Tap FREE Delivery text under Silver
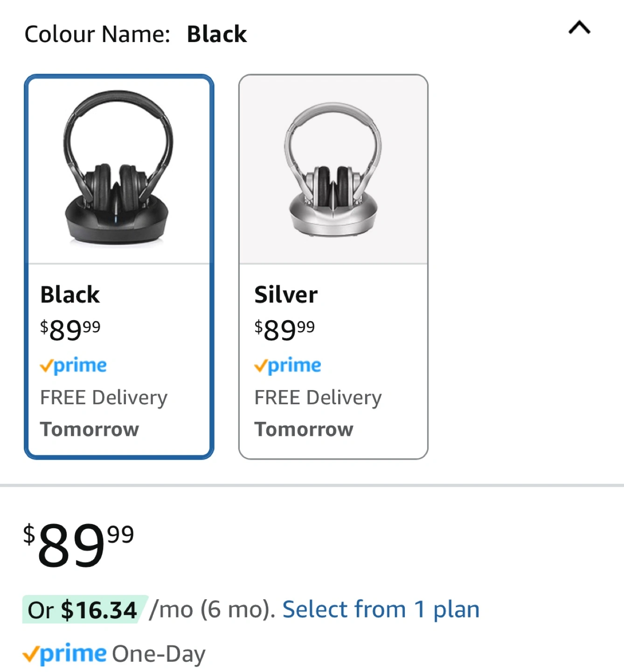 [x=318, y=398]
